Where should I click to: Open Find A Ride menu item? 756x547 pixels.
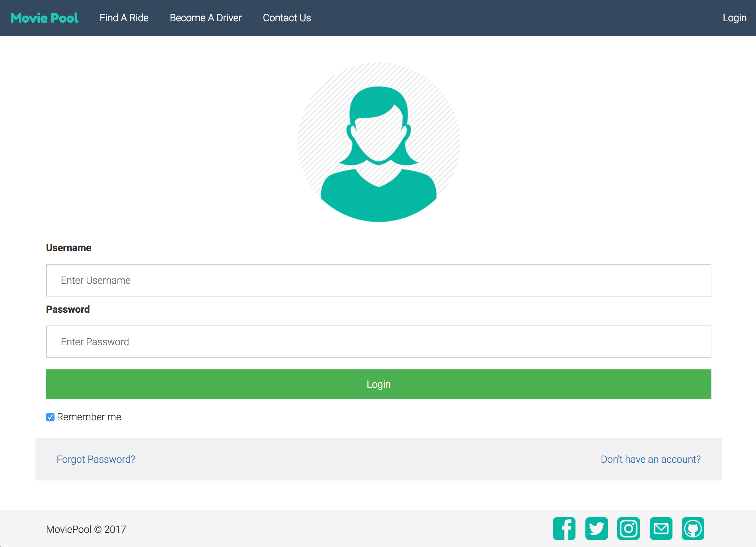[124, 18]
